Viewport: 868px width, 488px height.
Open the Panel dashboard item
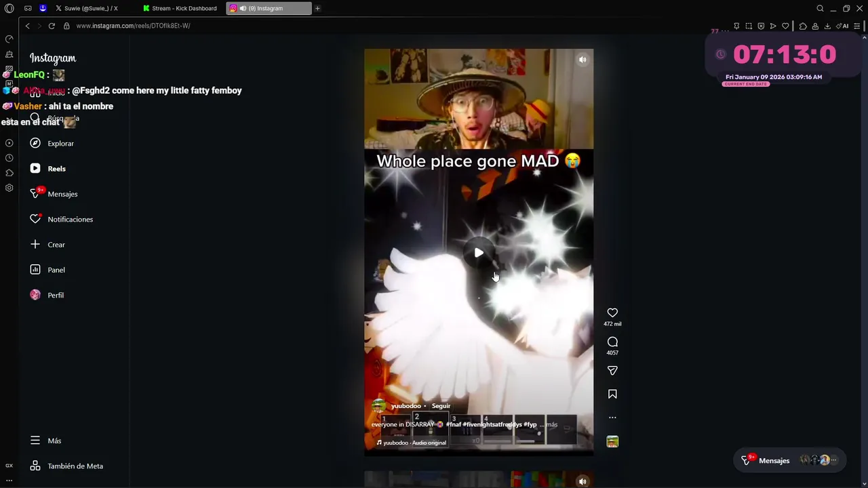coord(47,270)
